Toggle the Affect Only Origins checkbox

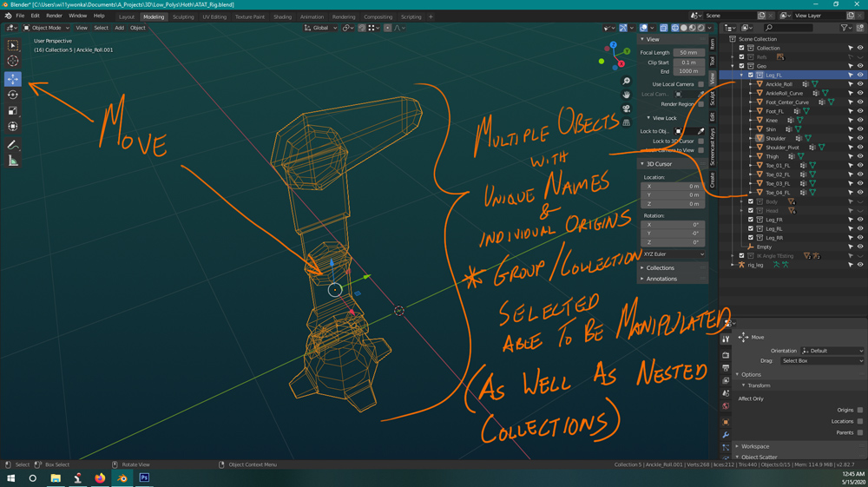(859, 410)
